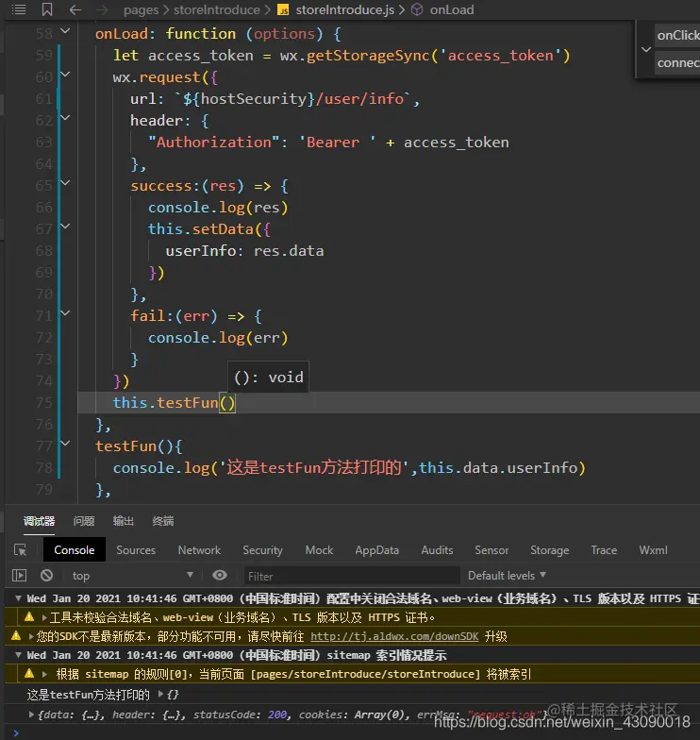Open the tj.aldwx.com/downSDK link

click(394, 636)
